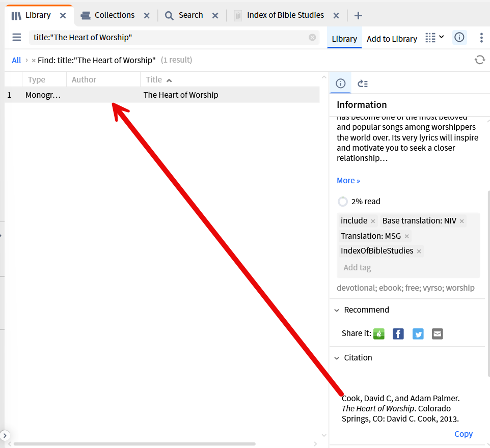Close the Library tab
The height and width of the screenshot is (448, 490).
63,16
